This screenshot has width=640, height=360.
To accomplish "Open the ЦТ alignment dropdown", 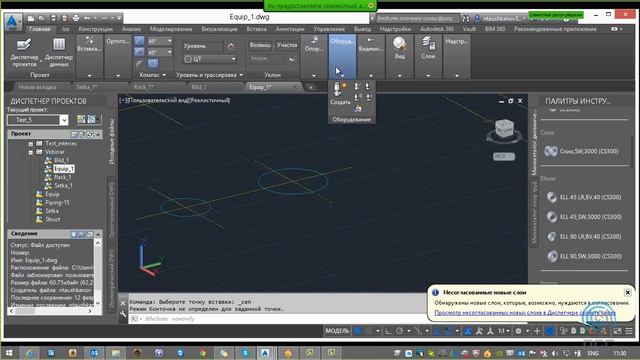I will [x=233, y=59].
